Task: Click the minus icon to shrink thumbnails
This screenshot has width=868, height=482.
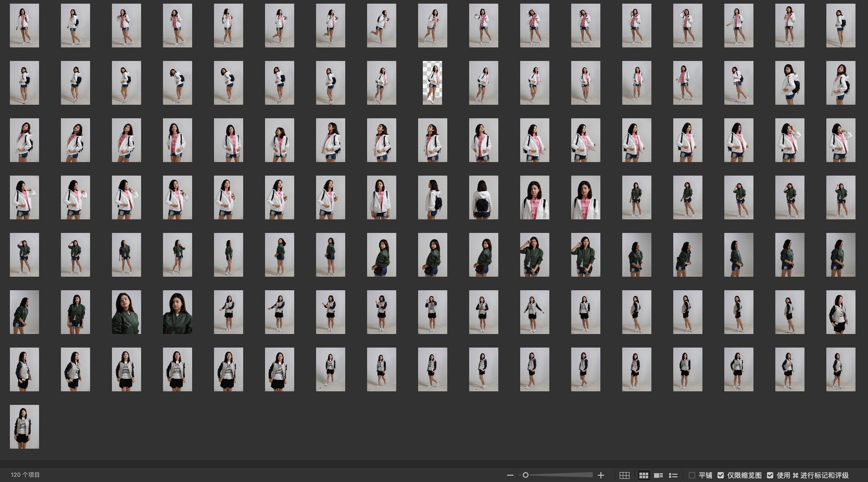Action: [510, 475]
